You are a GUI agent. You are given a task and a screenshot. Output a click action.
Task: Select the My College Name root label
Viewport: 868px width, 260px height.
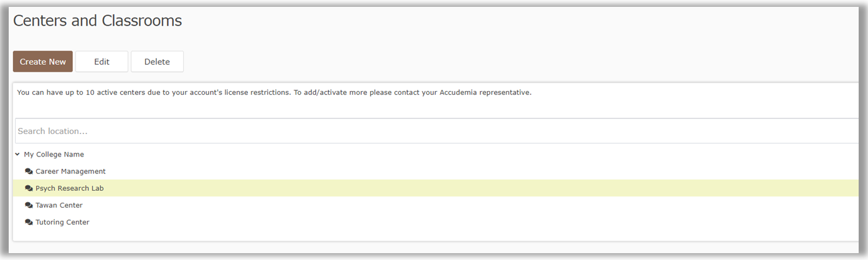(54, 155)
